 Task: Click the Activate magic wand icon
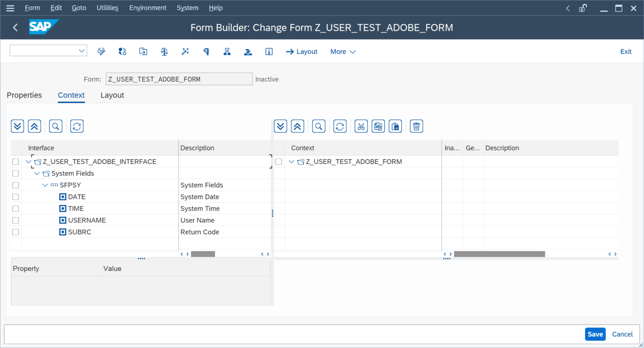click(x=185, y=52)
